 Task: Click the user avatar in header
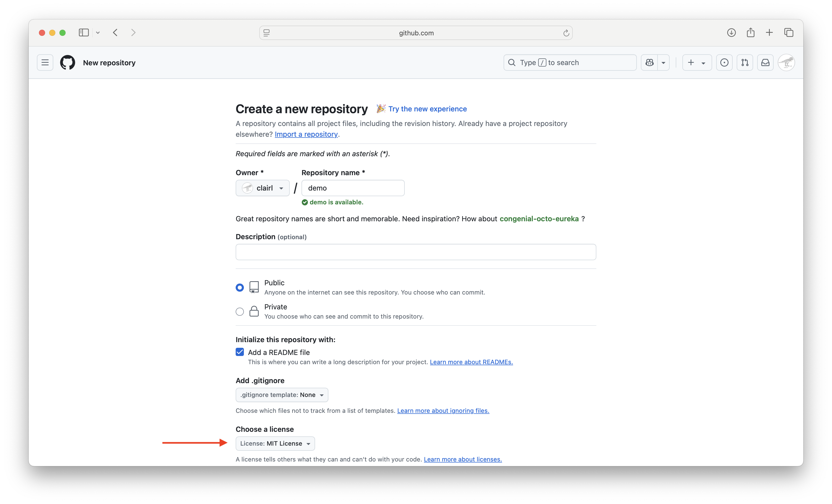786,62
